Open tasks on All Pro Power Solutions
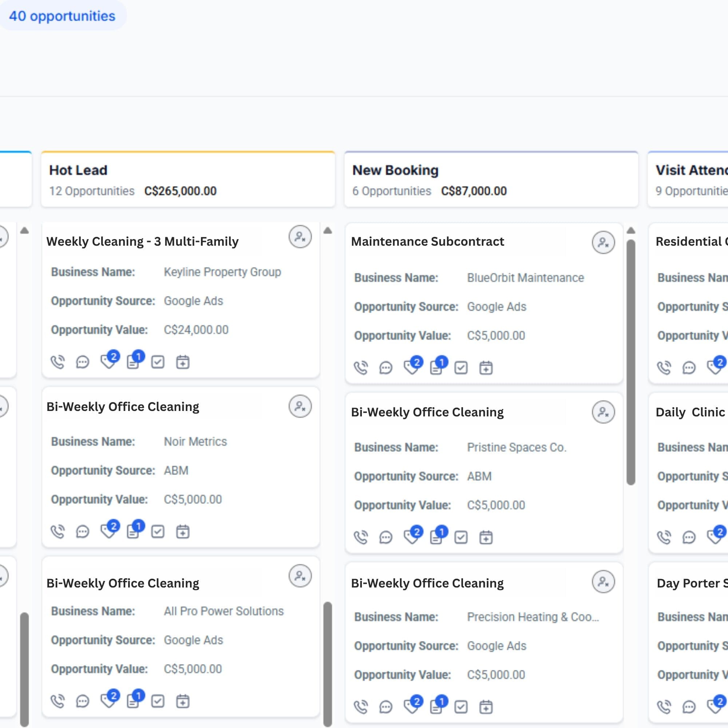The width and height of the screenshot is (728, 728). coord(158,701)
